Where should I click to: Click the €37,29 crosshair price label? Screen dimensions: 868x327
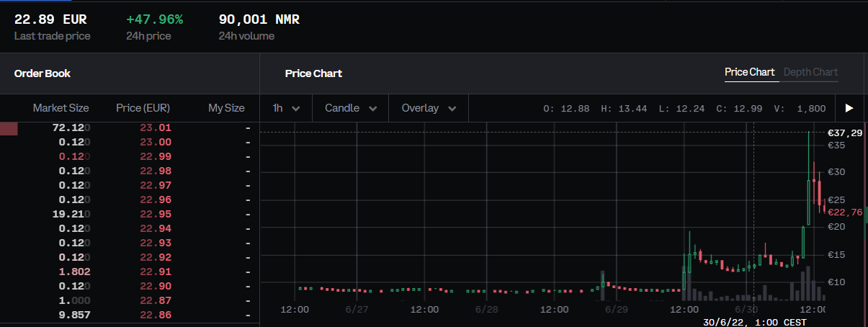click(x=844, y=133)
